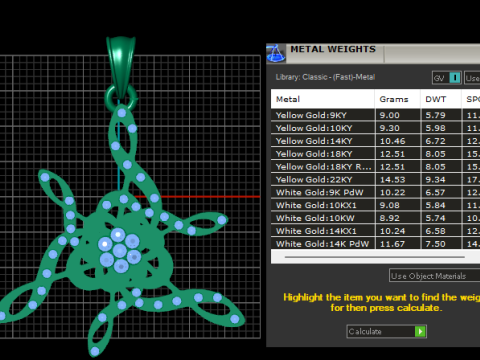Select Yellow Gold:10KY row
The width and height of the screenshot is (480, 360).
[x=375, y=128]
